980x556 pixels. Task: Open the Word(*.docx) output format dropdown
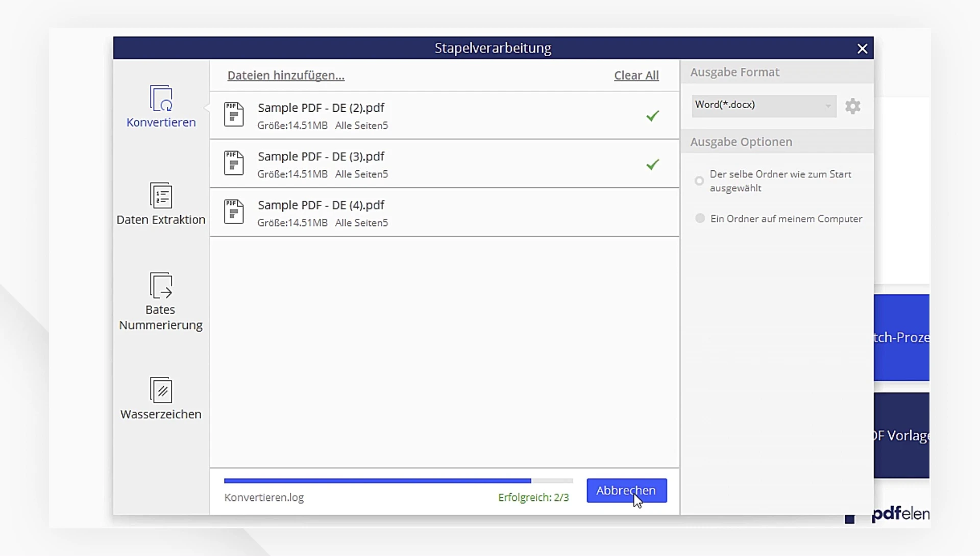pos(764,106)
